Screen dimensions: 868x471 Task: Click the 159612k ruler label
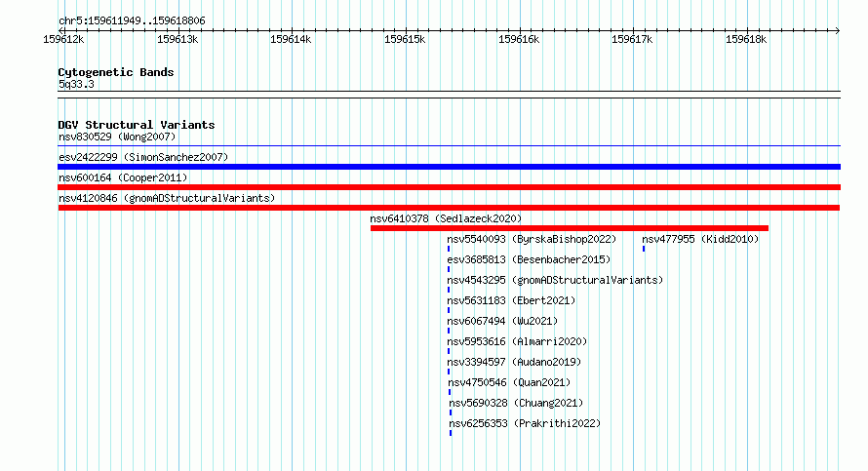point(63,39)
